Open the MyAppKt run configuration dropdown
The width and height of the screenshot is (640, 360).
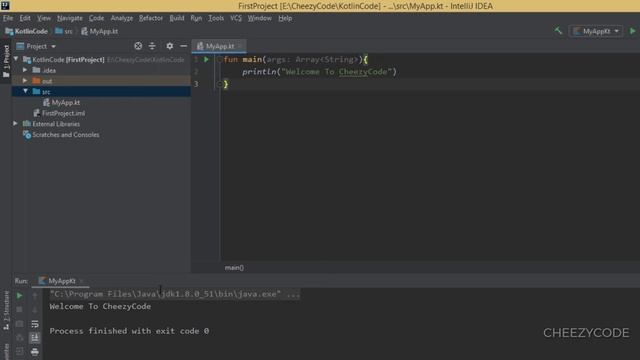coord(596,31)
